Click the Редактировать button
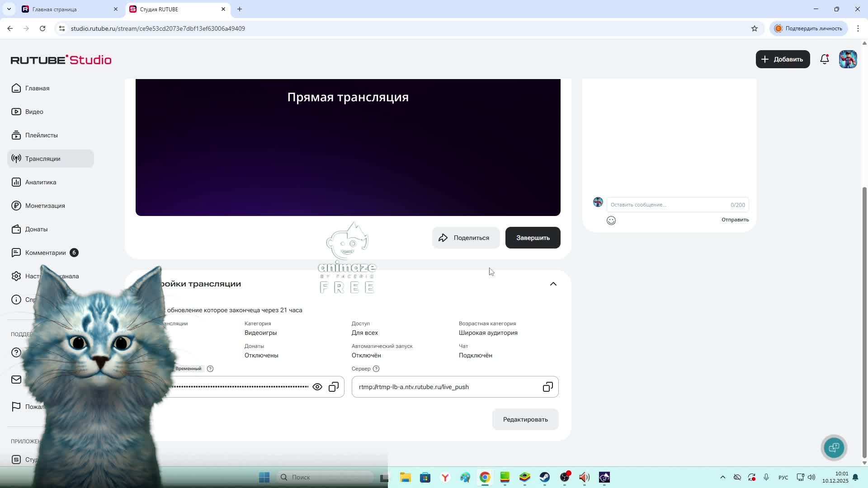This screenshot has height=488, width=868. (x=525, y=419)
